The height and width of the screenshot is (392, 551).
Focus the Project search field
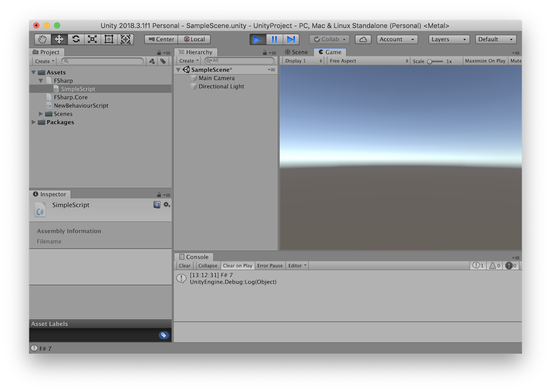pos(103,61)
